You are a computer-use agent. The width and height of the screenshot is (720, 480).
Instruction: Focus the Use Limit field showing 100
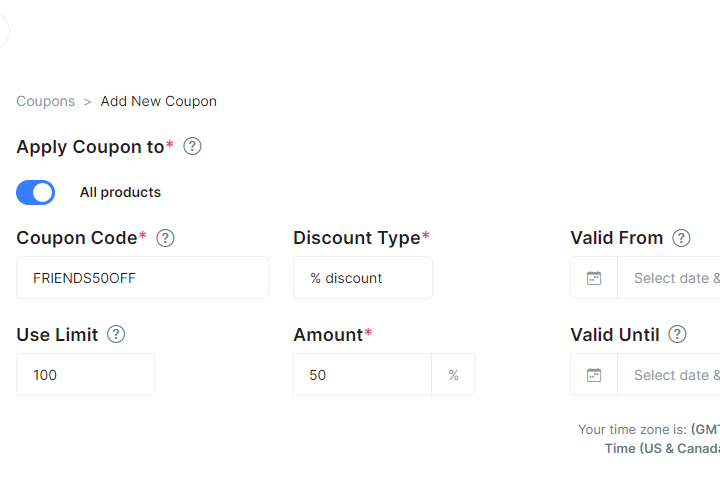(x=85, y=375)
